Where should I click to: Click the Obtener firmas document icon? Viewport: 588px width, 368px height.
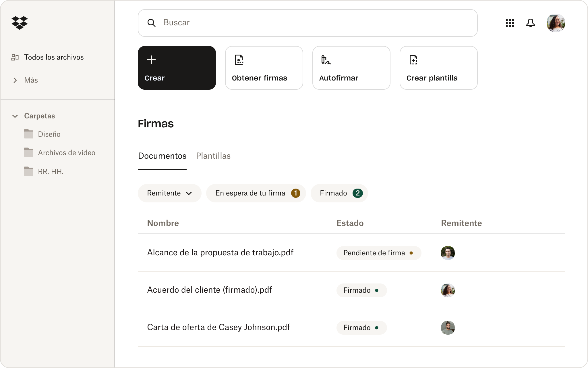click(x=239, y=60)
